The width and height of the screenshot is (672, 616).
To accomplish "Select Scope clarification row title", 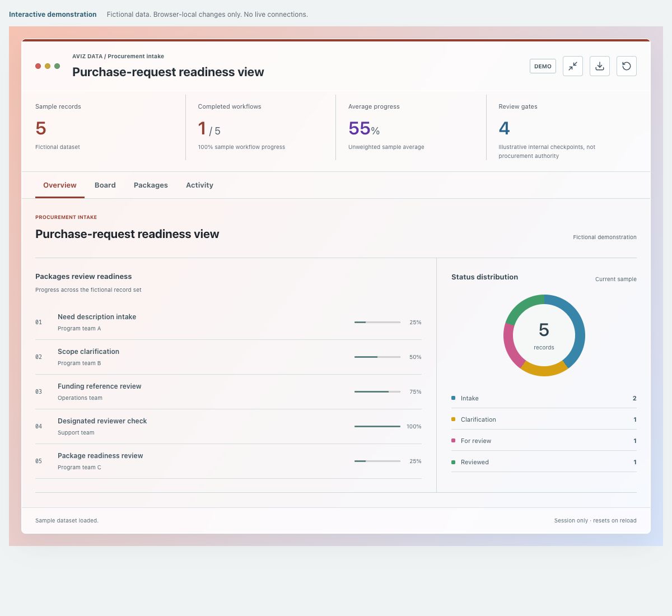I will [x=88, y=352].
